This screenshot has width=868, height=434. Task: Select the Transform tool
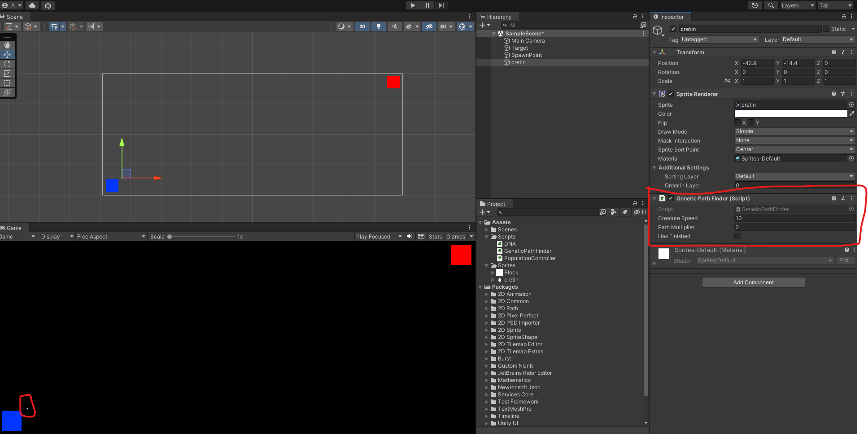click(7, 92)
